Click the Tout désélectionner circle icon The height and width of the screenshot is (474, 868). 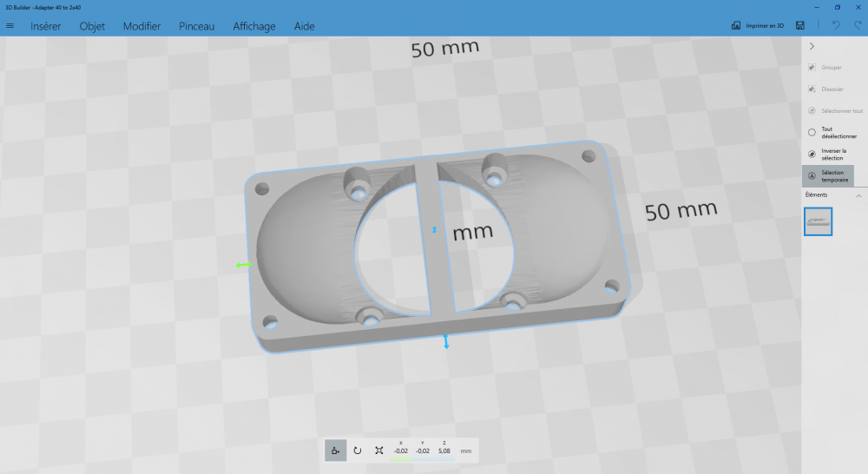pyautogui.click(x=812, y=132)
